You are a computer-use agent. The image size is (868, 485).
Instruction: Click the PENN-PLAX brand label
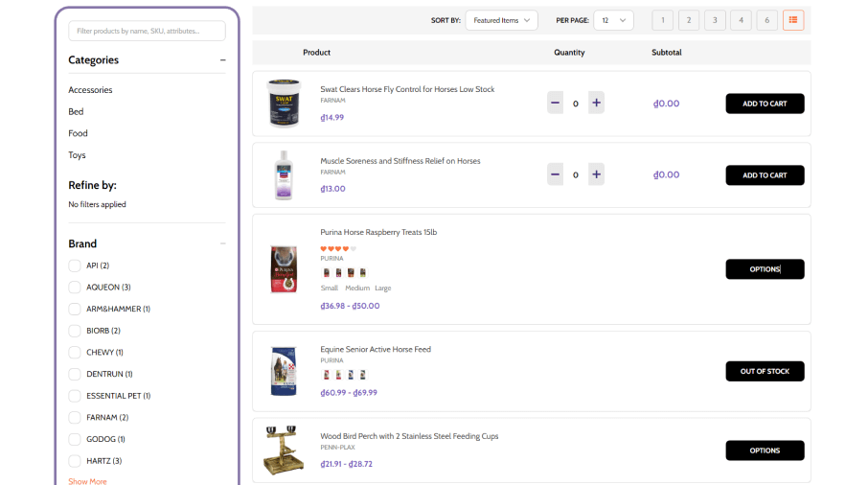[337, 448]
